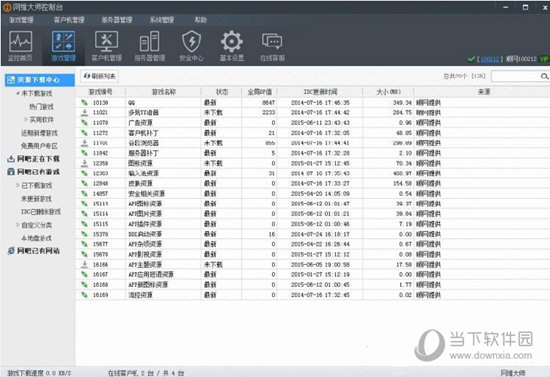
Task: Select the 服务器补丁 row name
Action: click(x=143, y=153)
